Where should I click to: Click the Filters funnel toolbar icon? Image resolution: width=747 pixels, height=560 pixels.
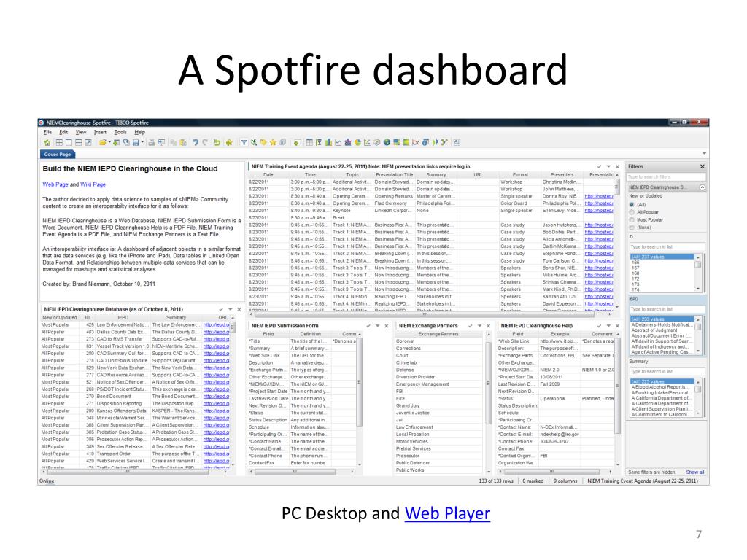[x=244, y=142]
